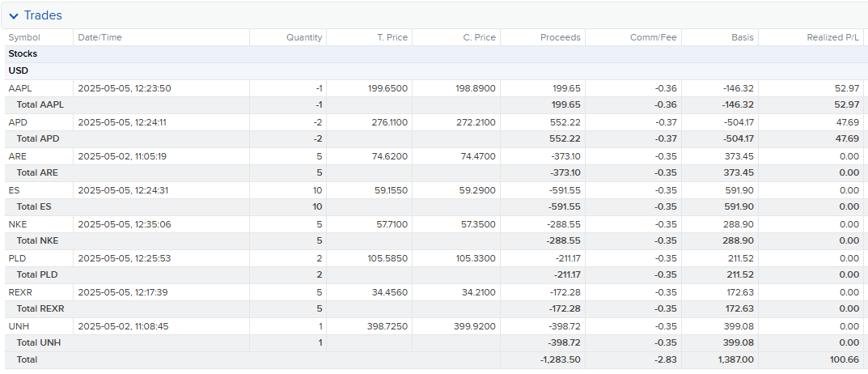Click UNH trade price 398.7250

tap(387, 326)
